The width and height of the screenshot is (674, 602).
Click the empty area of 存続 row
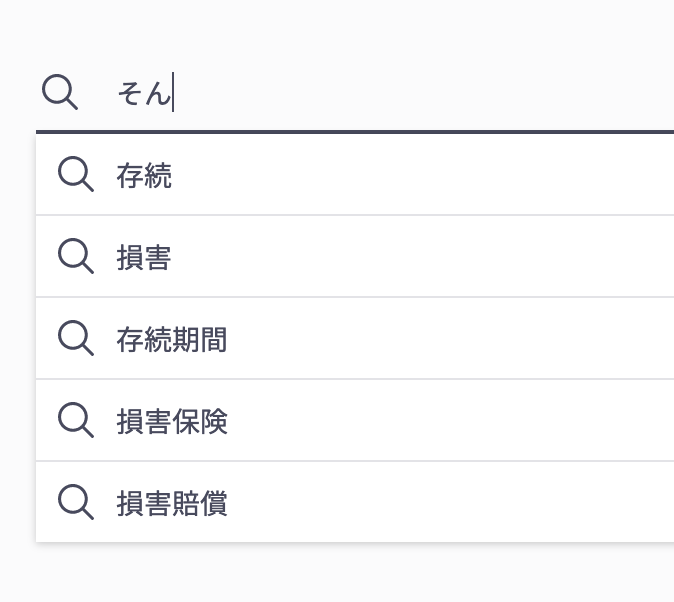click(x=421, y=174)
